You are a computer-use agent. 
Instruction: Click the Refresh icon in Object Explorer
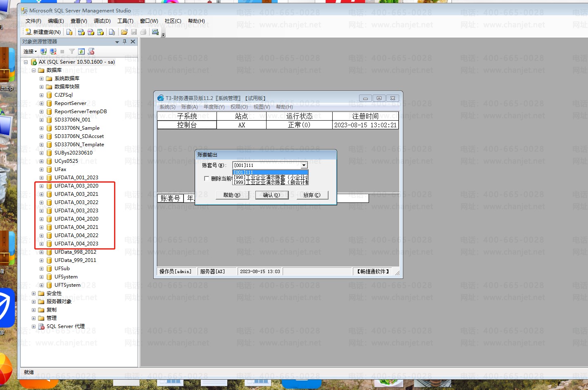click(x=81, y=52)
